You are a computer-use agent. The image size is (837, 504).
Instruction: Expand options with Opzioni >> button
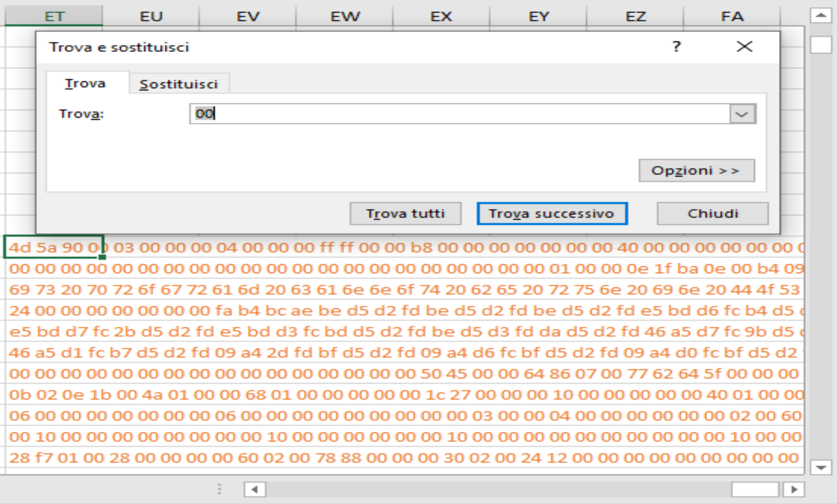696,170
